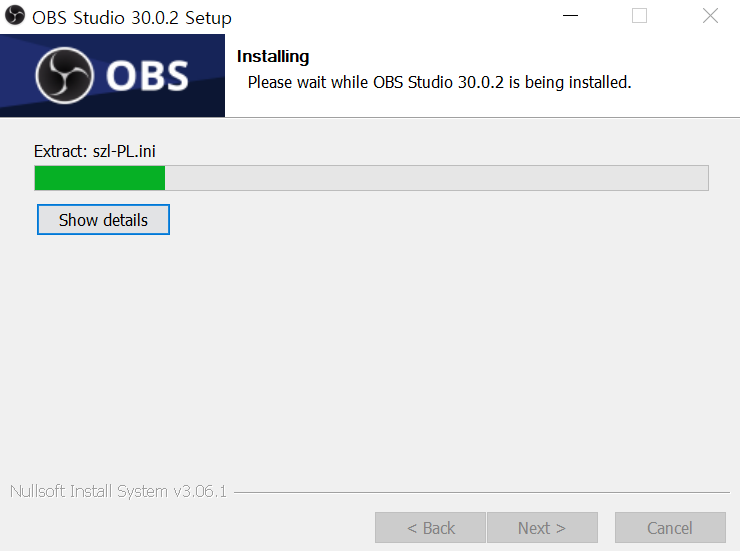Screen dimensions: 740x551
Task: Click the 'Please wait while OBS Studio' message
Action: click(x=439, y=83)
